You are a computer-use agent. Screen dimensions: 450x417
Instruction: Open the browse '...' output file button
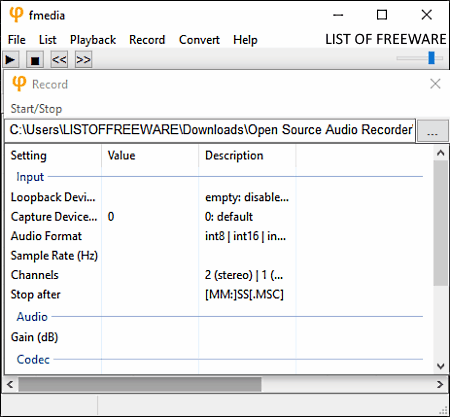click(432, 131)
